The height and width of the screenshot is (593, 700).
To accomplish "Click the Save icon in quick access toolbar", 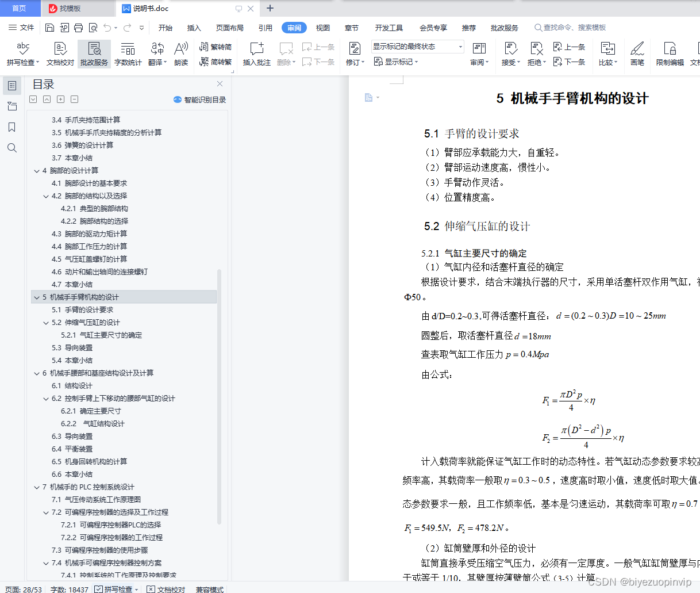I will point(49,28).
